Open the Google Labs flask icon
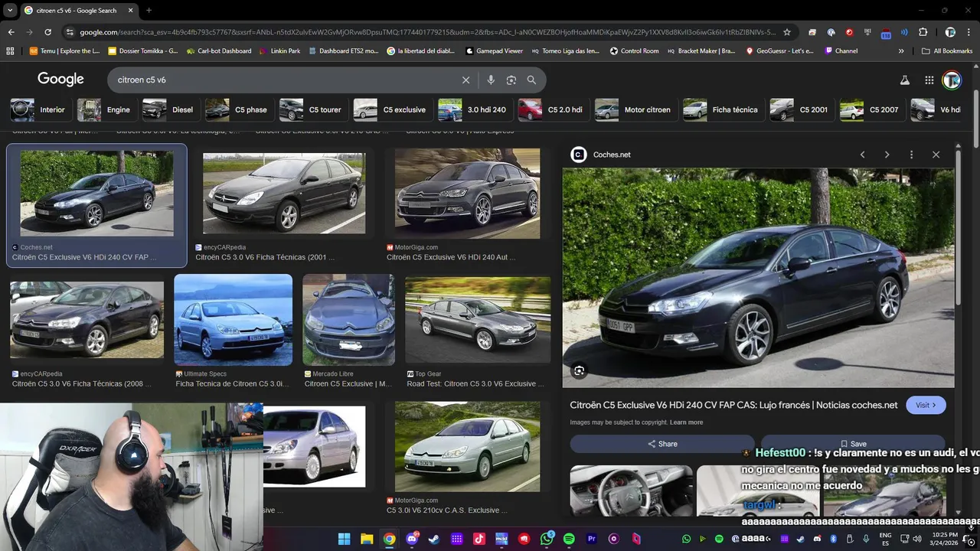Viewport: 980px width, 551px height. click(904, 80)
